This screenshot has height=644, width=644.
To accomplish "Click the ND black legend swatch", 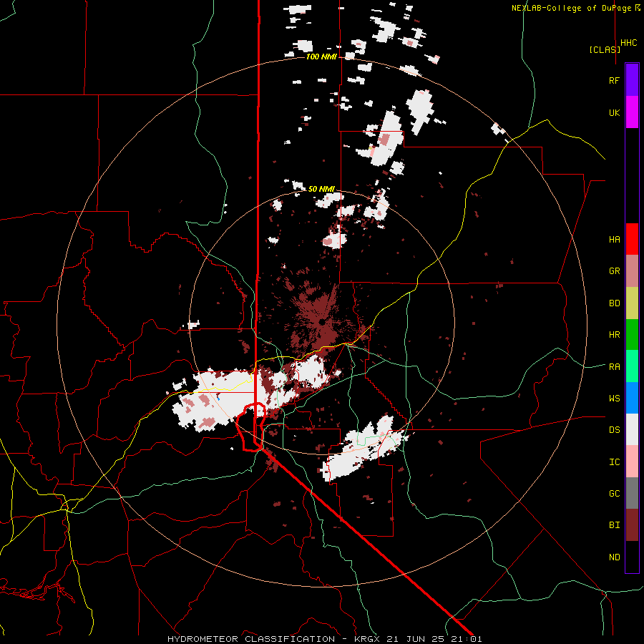I will pyautogui.click(x=632, y=557).
